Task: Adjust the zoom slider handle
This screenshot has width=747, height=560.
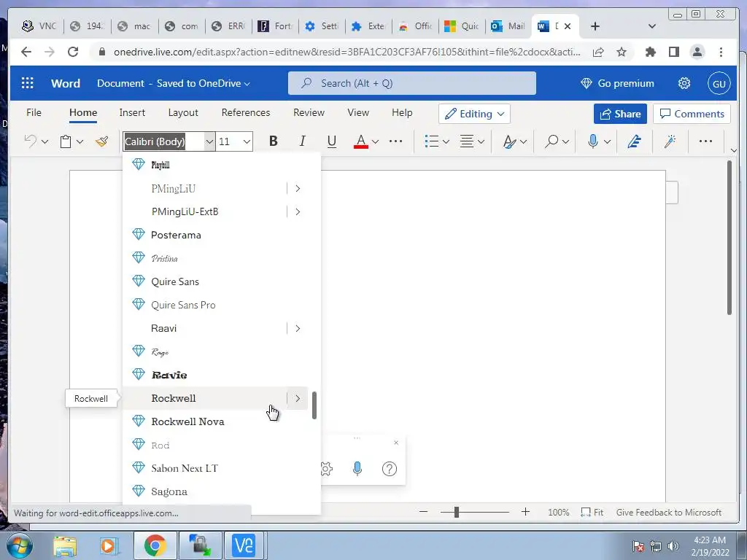Action: pyautogui.click(x=457, y=512)
